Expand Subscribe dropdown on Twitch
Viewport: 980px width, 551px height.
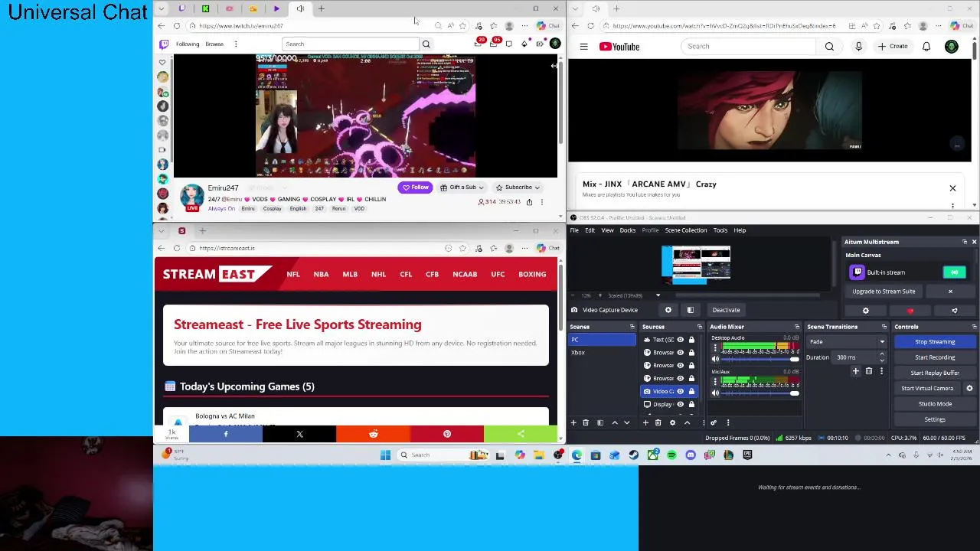coord(537,187)
